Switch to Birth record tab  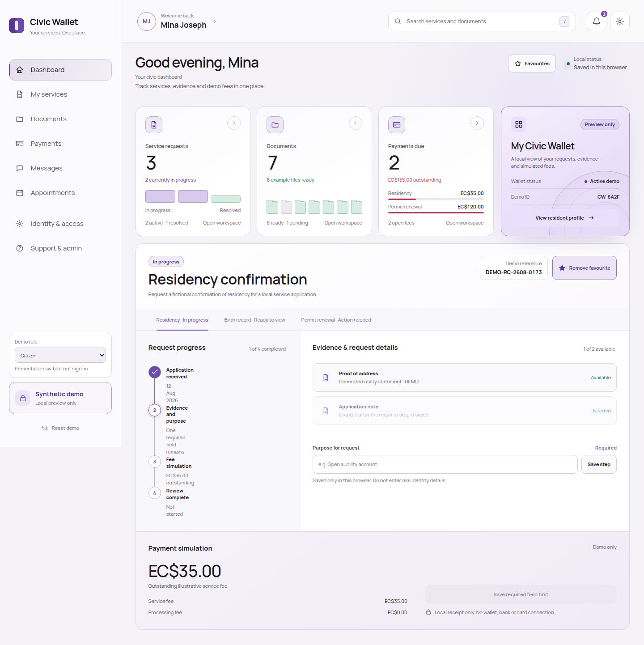coord(254,320)
